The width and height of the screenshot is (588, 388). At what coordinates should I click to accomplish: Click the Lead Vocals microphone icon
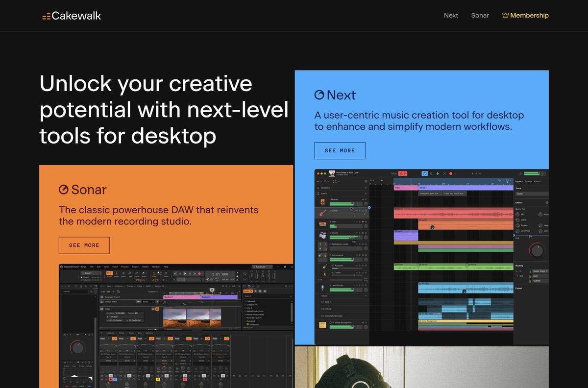(322, 288)
